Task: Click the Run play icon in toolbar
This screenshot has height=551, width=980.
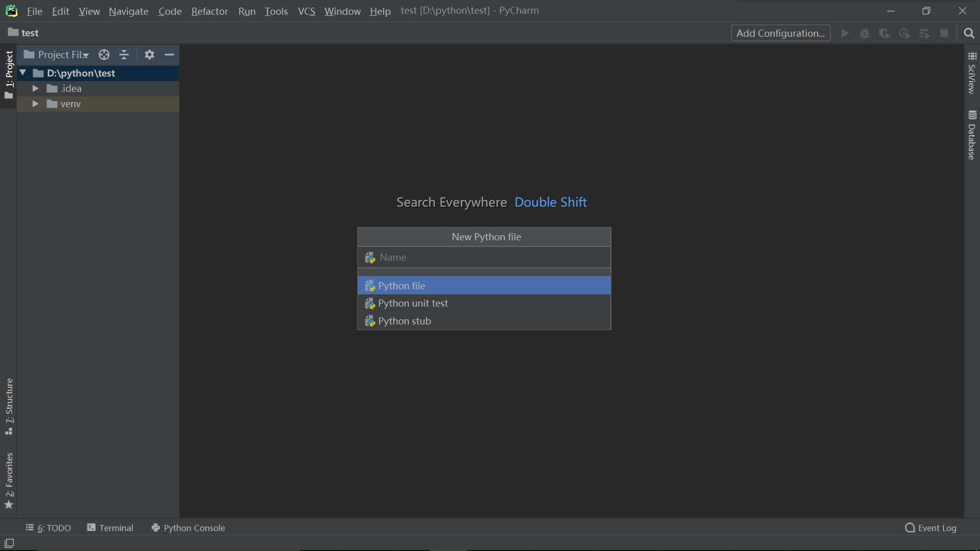Action: click(845, 33)
